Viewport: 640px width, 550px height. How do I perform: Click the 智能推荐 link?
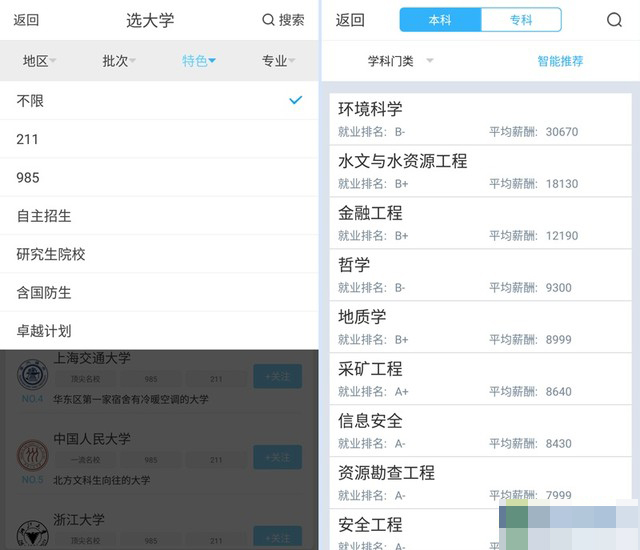560,61
